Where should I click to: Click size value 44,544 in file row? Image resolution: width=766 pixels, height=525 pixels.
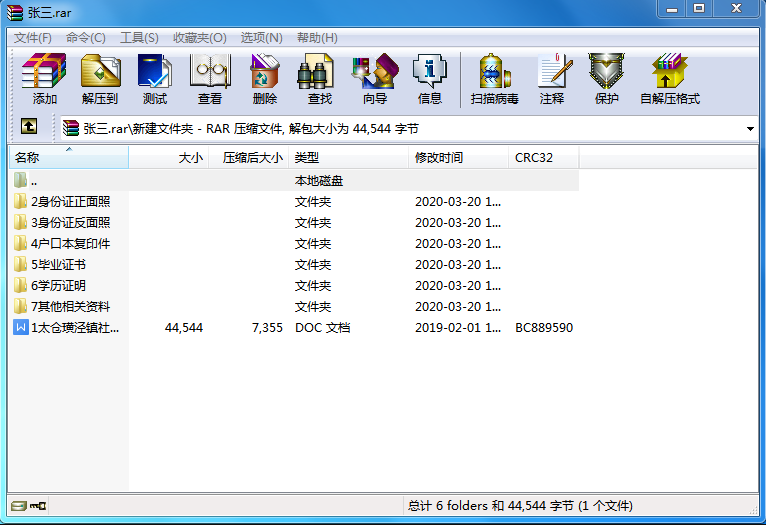184,327
